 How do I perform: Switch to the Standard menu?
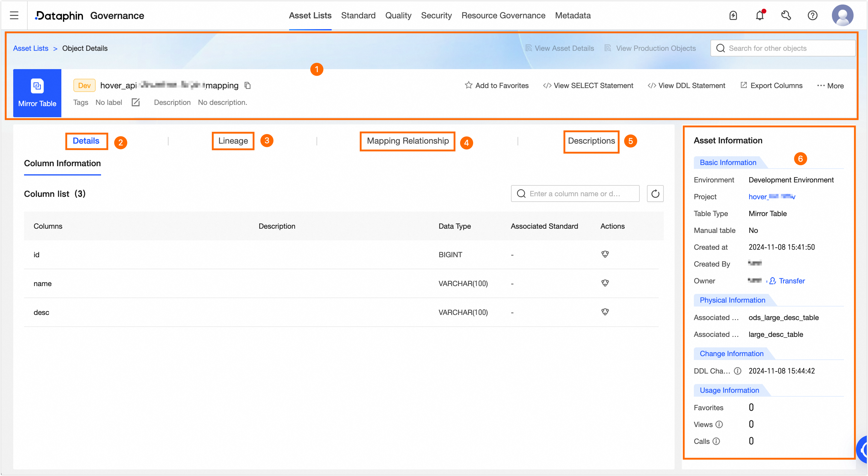coord(358,16)
